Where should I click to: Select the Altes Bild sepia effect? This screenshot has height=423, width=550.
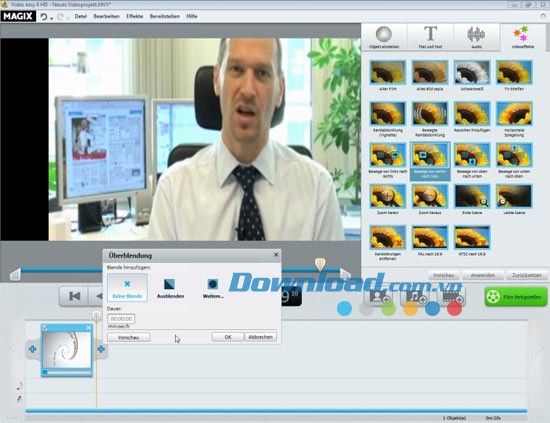[430, 75]
